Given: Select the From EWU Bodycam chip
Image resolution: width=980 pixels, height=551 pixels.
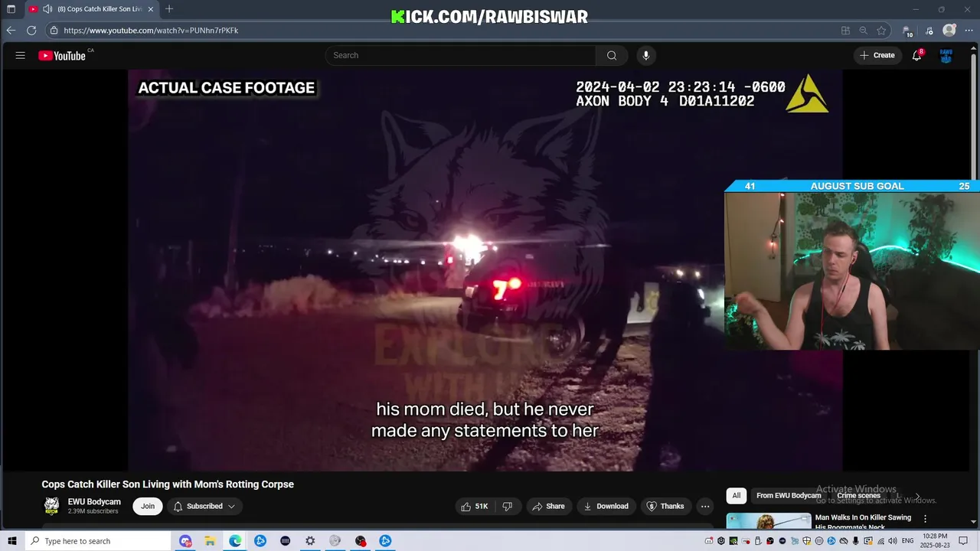Looking at the screenshot, I should (x=789, y=495).
